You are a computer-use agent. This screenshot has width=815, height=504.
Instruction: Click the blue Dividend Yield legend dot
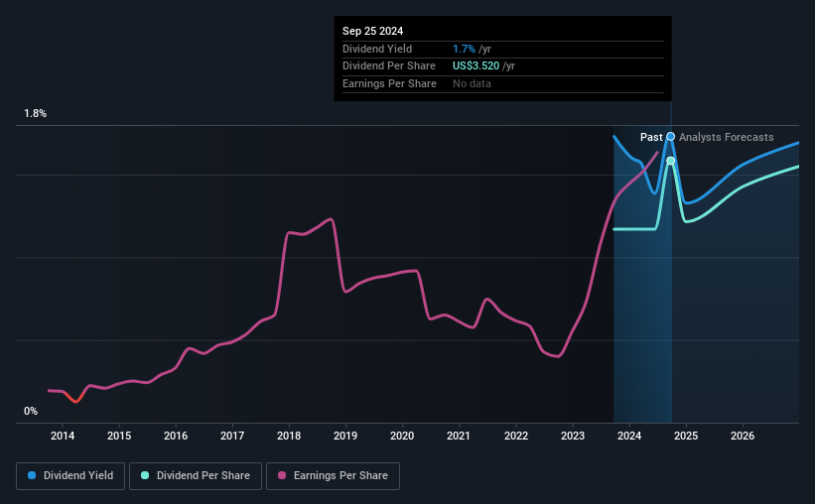pyautogui.click(x=32, y=475)
